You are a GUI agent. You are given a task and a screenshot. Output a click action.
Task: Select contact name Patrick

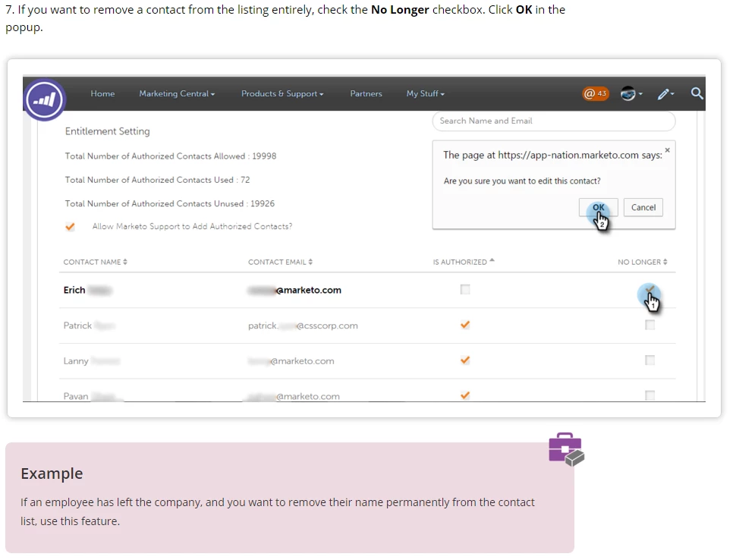pyautogui.click(x=90, y=326)
